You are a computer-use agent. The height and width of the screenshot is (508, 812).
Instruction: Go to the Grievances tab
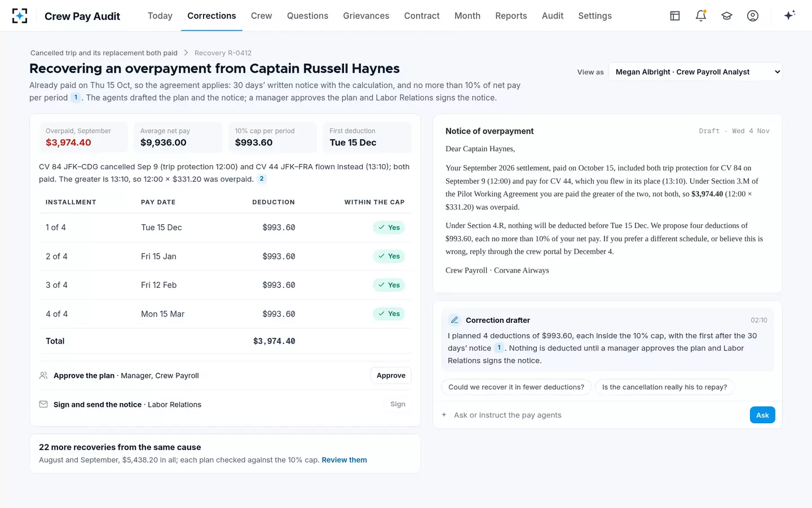(x=366, y=16)
